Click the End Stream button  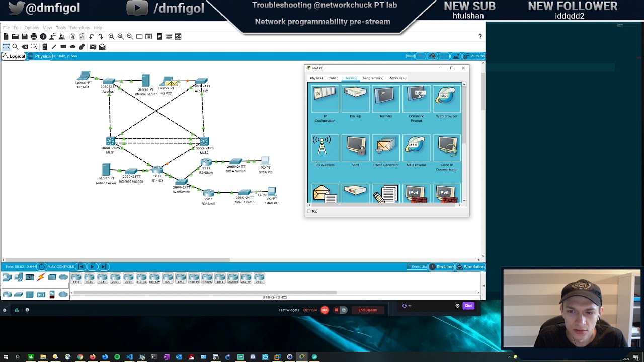(x=368, y=310)
